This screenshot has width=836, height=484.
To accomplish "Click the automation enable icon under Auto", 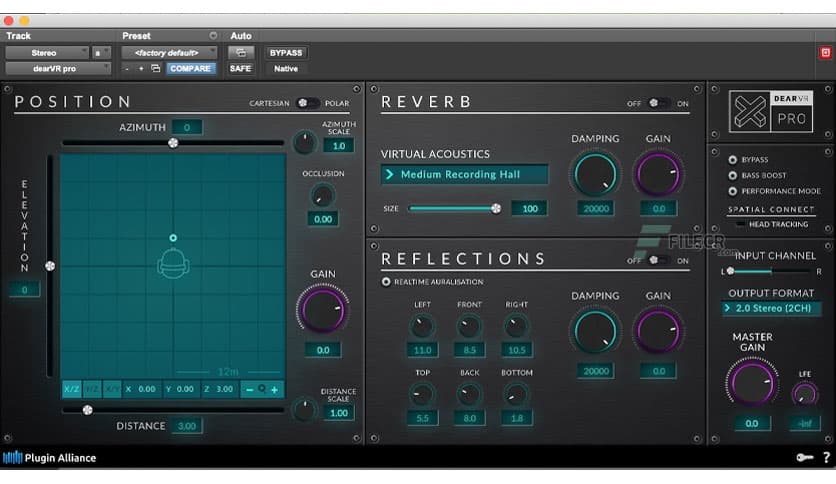I will coord(241,52).
